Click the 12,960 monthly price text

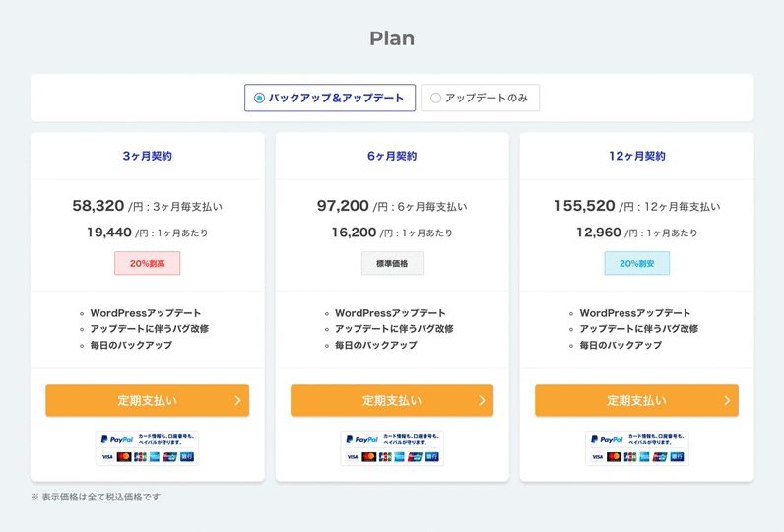[599, 232]
